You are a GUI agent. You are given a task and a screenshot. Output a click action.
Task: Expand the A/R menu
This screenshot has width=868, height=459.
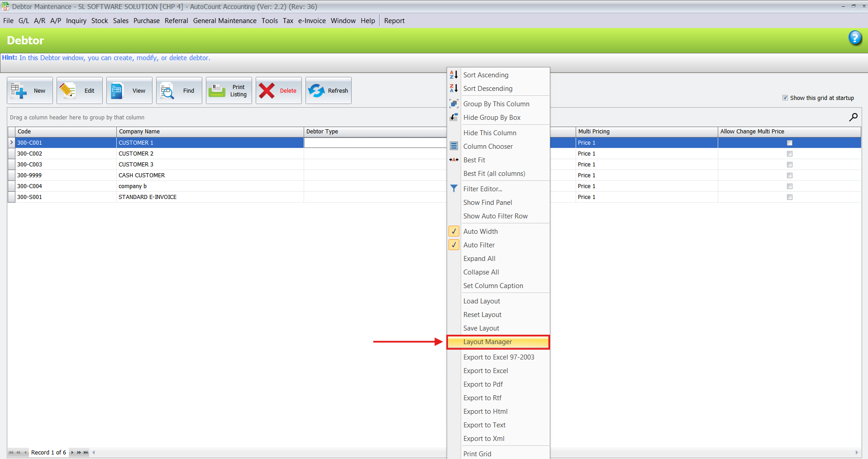tap(39, 21)
